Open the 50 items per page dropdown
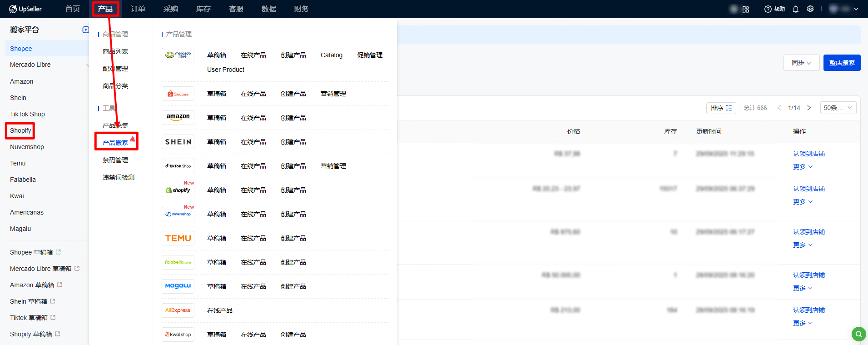Viewport: 868px width, 345px height. point(838,108)
